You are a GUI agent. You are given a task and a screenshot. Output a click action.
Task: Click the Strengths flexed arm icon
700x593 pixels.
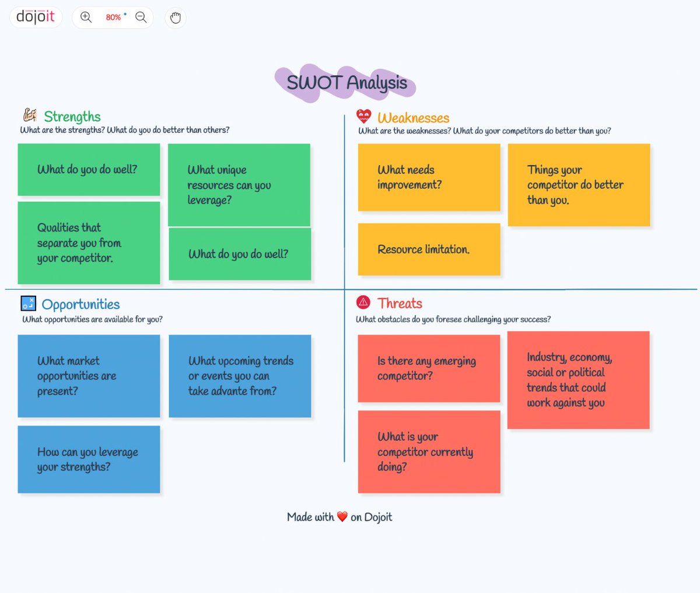click(x=30, y=115)
